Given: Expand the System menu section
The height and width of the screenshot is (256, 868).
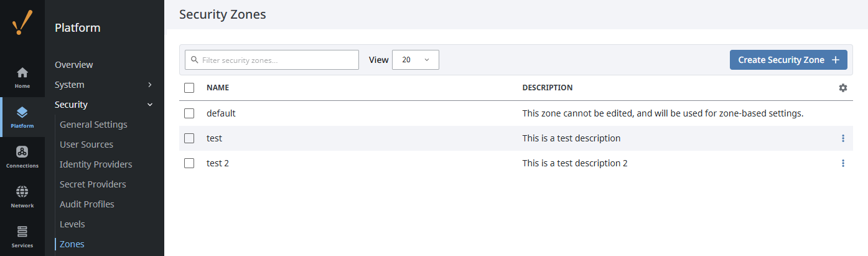Looking at the screenshot, I should coord(104,85).
